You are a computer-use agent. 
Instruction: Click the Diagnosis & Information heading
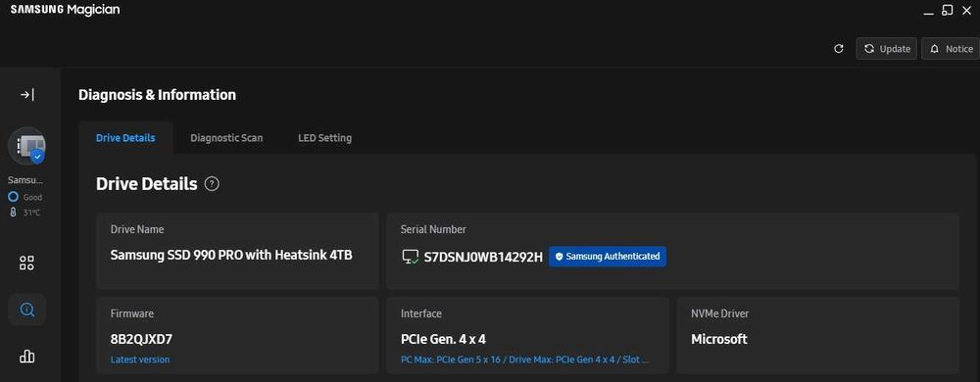(158, 95)
